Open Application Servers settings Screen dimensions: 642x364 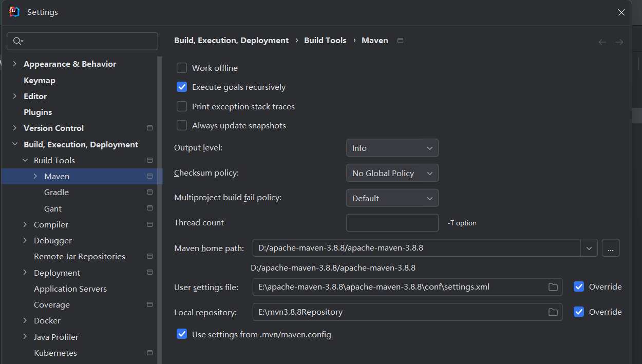click(70, 289)
